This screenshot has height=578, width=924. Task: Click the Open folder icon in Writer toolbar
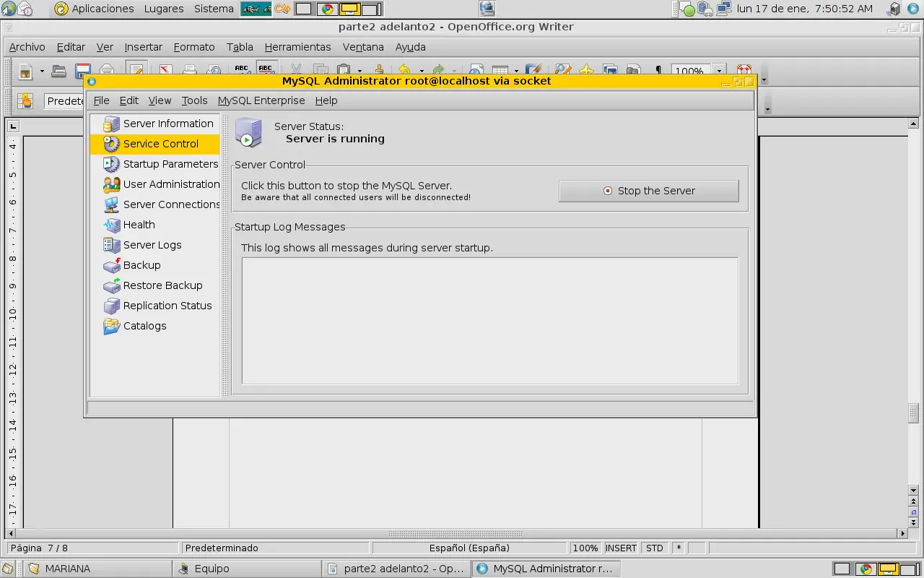[59, 71]
